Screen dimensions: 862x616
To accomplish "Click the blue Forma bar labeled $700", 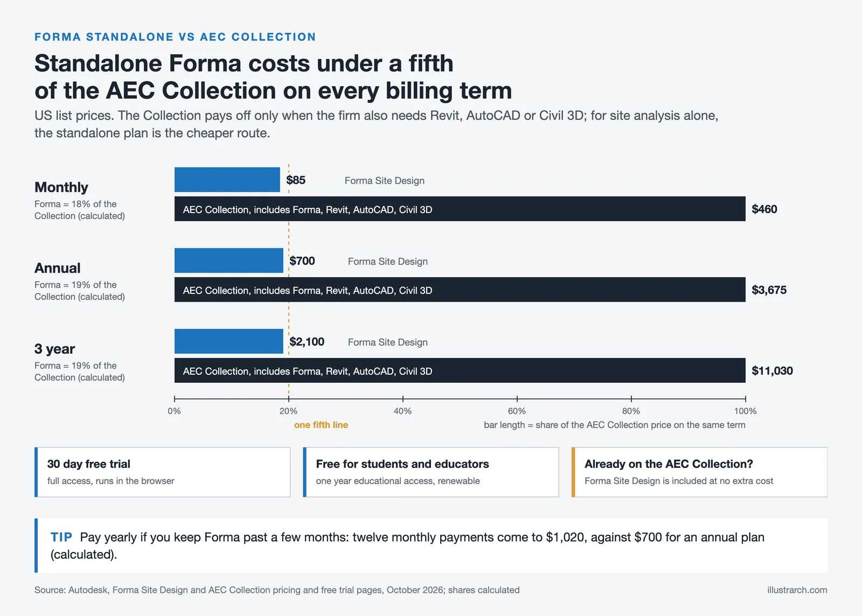I will (229, 261).
